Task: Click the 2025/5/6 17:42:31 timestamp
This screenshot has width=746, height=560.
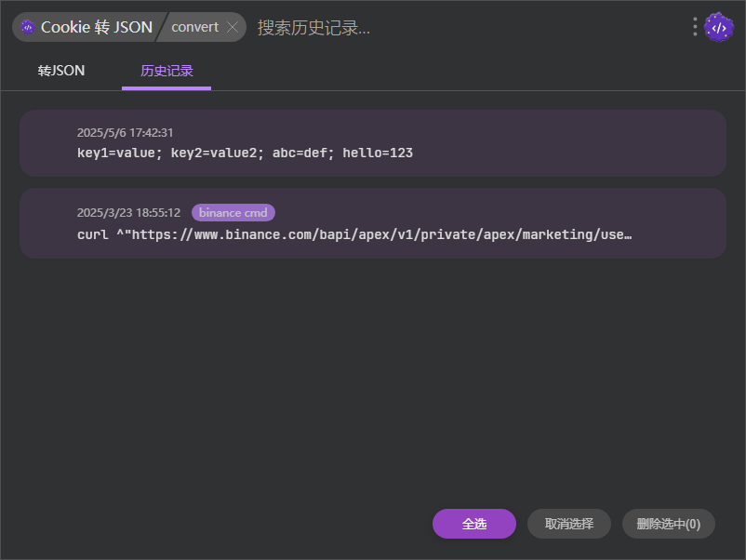Action: click(x=125, y=133)
